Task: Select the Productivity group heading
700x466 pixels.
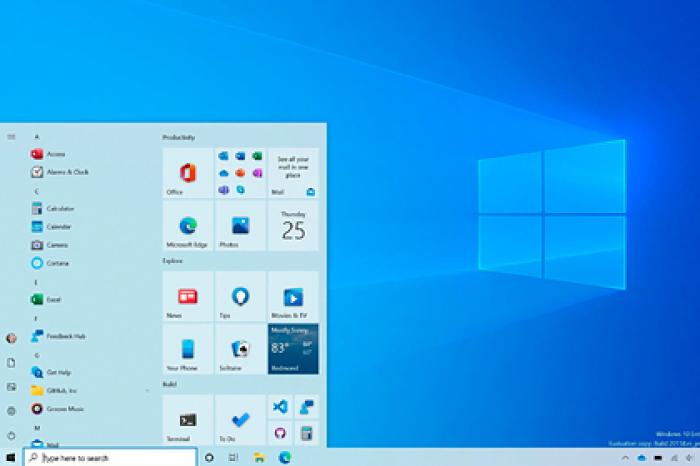Action: click(179, 137)
